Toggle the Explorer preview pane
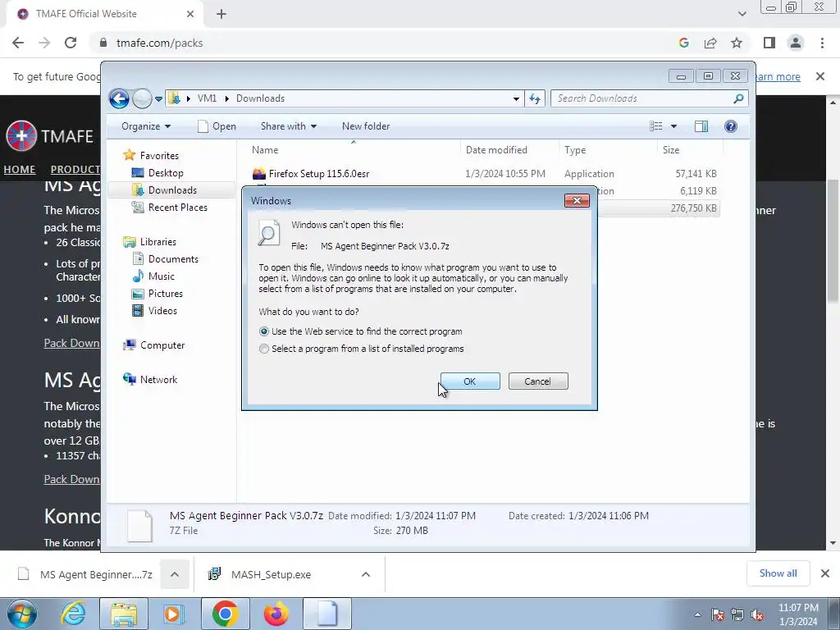This screenshot has height=630, width=840. [701, 126]
